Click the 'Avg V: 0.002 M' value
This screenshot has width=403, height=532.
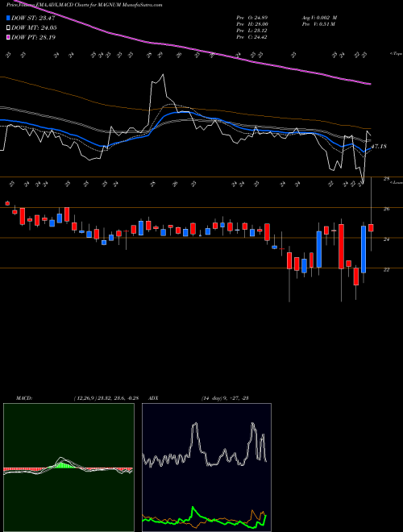(x=319, y=18)
